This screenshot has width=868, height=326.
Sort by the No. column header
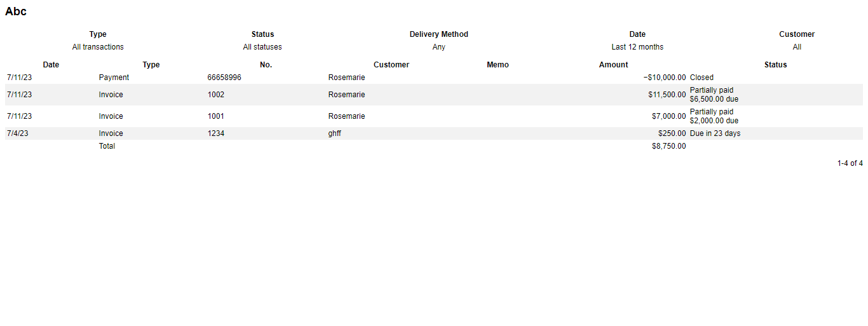click(x=266, y=65)
